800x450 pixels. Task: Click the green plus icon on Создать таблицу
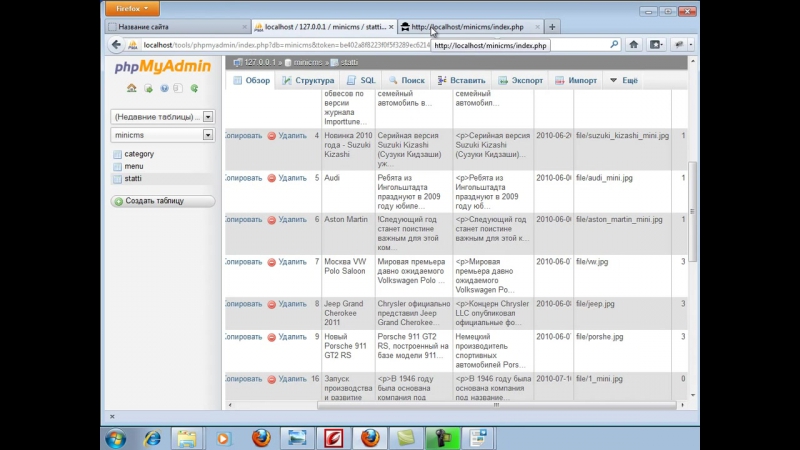coord(119,202)
